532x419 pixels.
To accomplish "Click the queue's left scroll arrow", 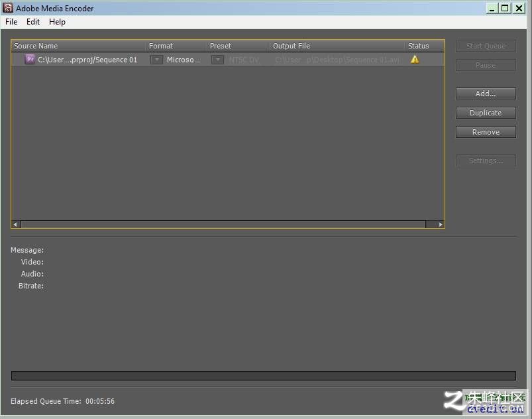I will coord(16,224).
